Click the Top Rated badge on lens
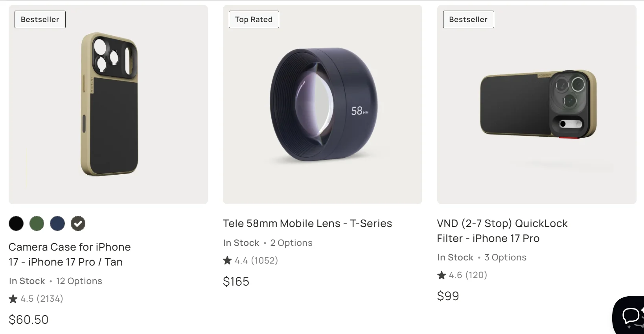Image resolution: width=644 pixels, height=334 pixels. pyautogui.click(x=254, y=20)
